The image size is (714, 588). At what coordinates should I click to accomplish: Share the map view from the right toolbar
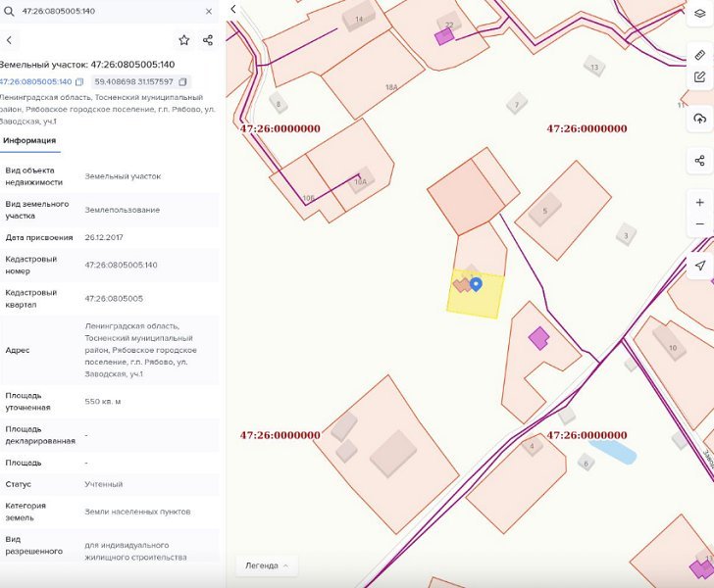tap(700, 160)
